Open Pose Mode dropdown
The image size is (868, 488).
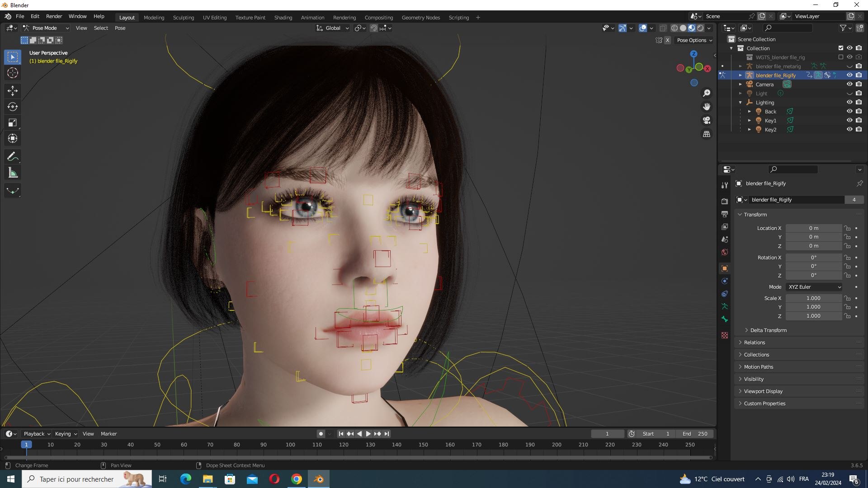(46, 28)
